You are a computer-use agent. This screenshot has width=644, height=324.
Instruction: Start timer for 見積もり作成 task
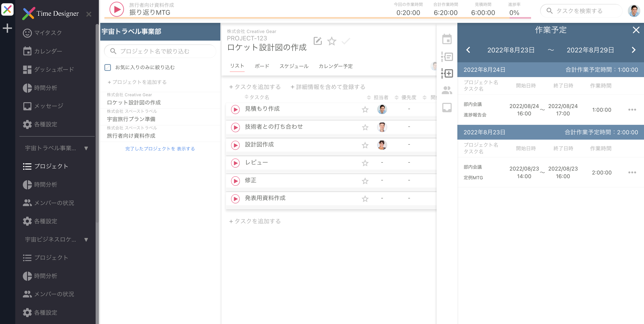(x=235, y=109)
